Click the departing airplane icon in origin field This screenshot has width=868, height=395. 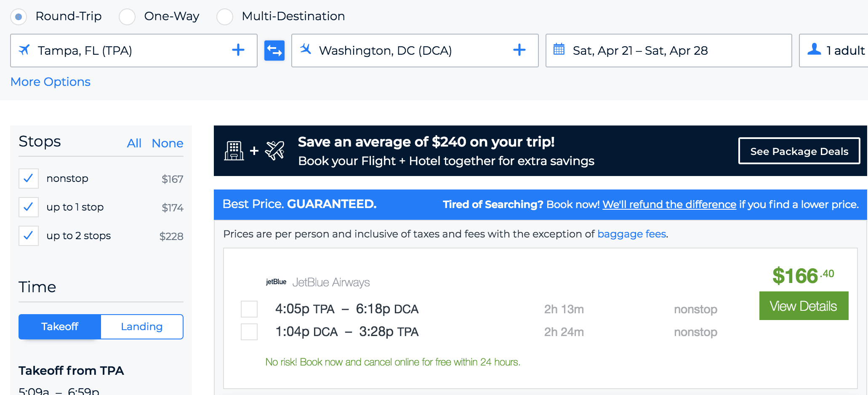[24, 50]
